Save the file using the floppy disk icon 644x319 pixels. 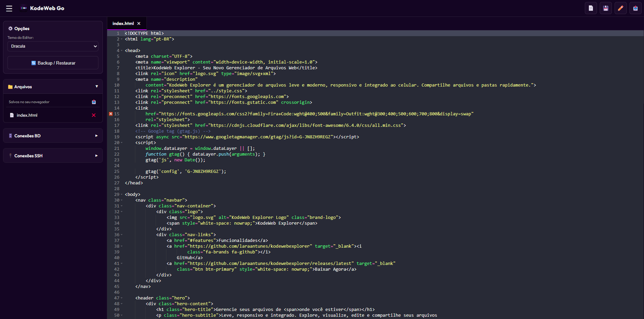(606, 8)
